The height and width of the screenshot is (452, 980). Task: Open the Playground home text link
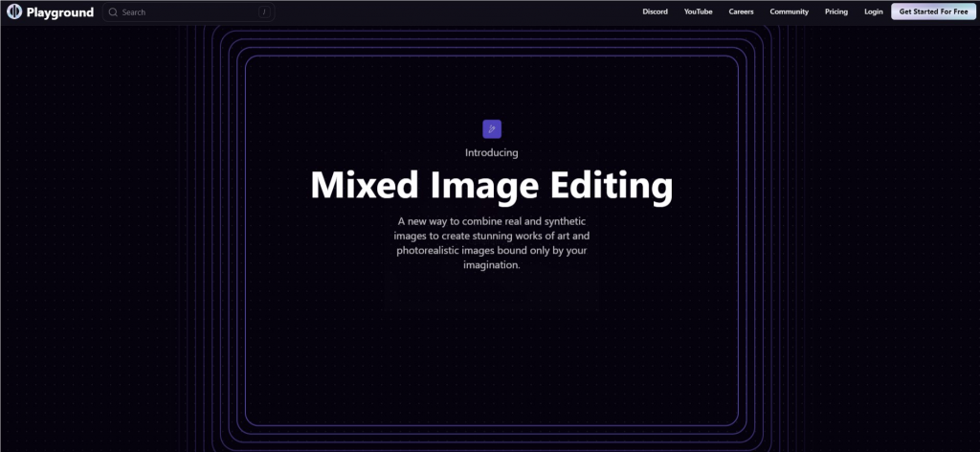(x=60, y=11)
